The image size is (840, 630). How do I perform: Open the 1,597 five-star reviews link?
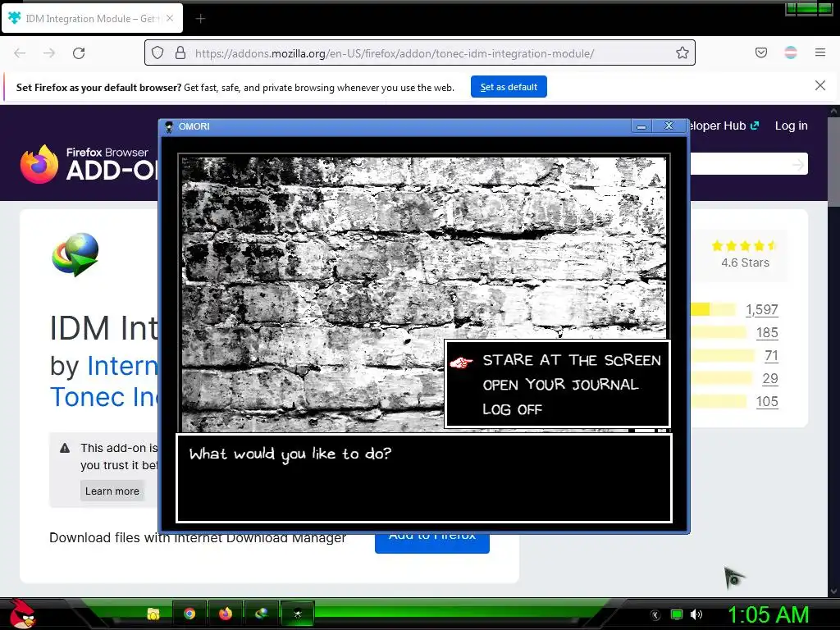click(x=762, y=309)
